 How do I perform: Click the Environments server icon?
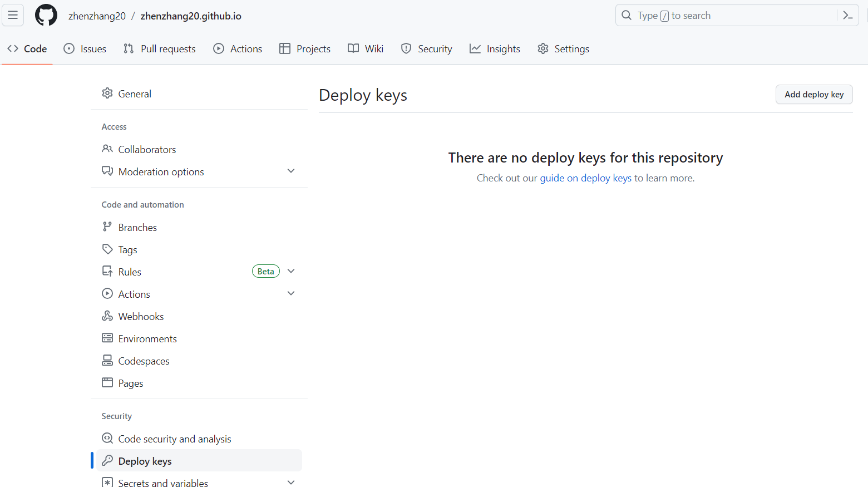(x=107, y=338)
